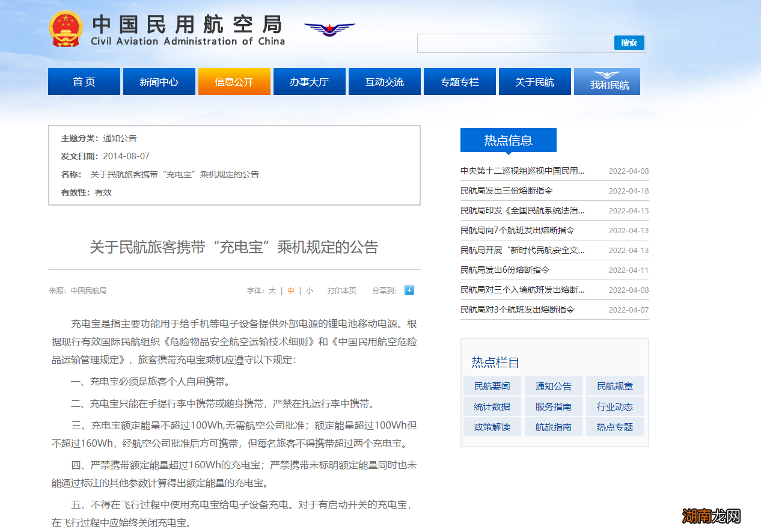This screenshot has height=532, width=761.
Task: Open the 通知公告 hot column link
Action: pyautogui.click(x=553, y=386)
